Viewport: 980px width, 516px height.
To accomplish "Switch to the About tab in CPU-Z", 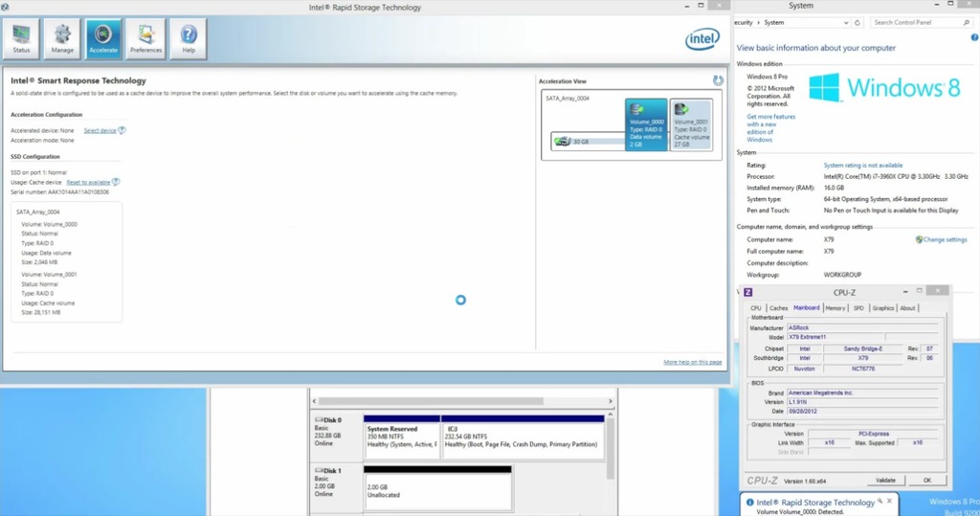I will tap(907, 308).
